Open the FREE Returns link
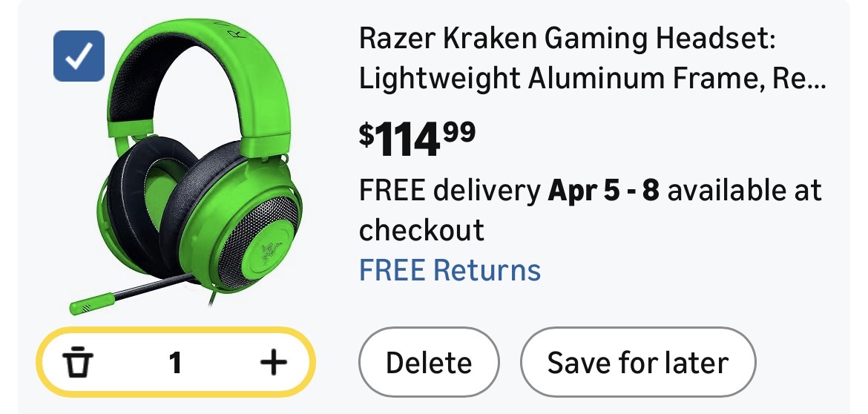Screen dimensions: 868x414 pos(450,270)
